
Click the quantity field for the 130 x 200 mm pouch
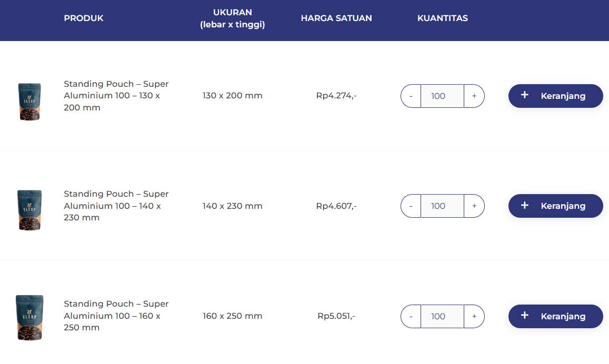(x=442, y=96)
